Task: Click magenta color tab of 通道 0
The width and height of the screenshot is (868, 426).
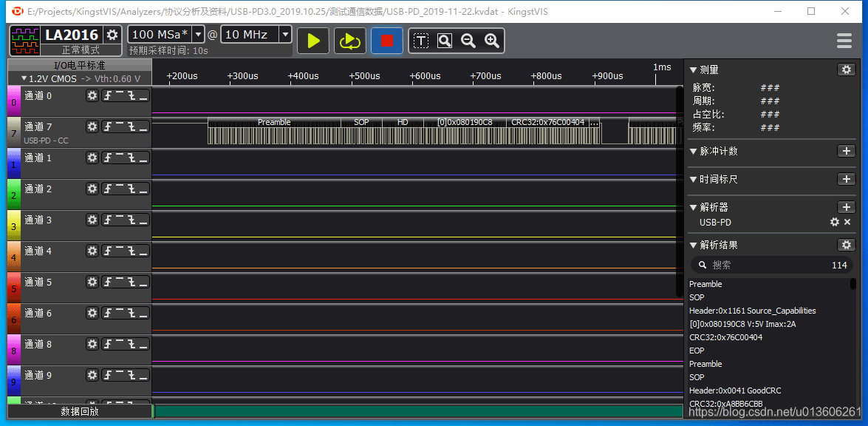Action: click(x=14, y=101)
